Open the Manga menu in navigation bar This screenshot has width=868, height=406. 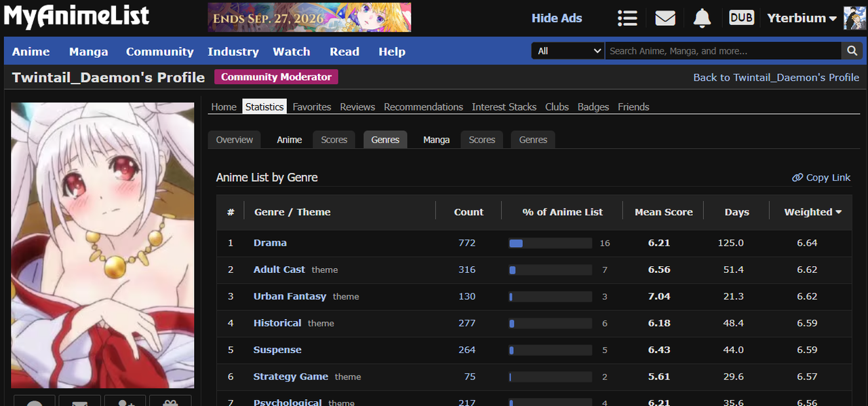[x=88, y=52]
